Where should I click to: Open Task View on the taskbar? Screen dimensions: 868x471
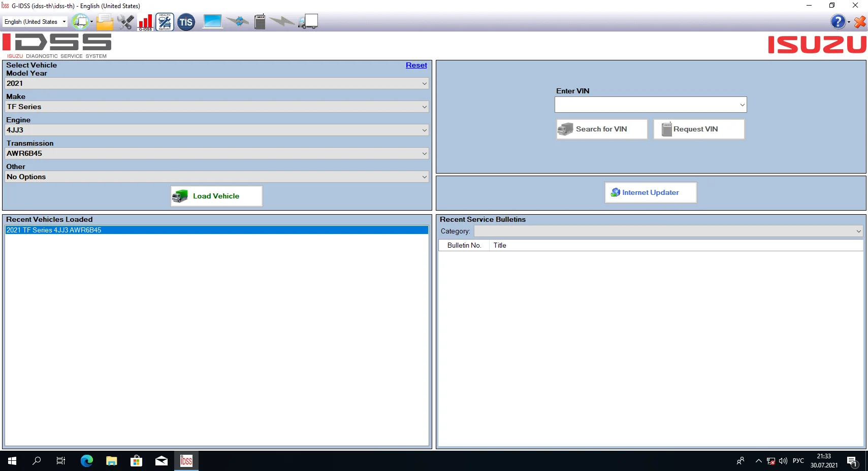pos(61,461)
